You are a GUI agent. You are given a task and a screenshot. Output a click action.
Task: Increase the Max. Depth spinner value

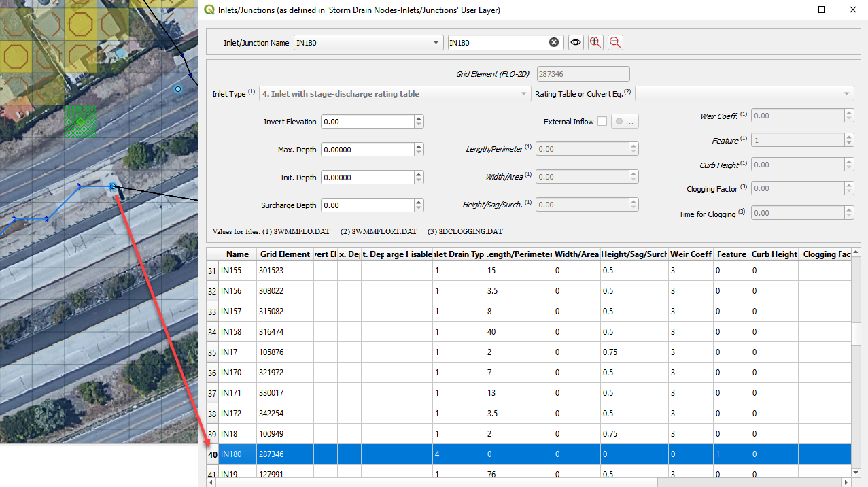coord(419,146)
